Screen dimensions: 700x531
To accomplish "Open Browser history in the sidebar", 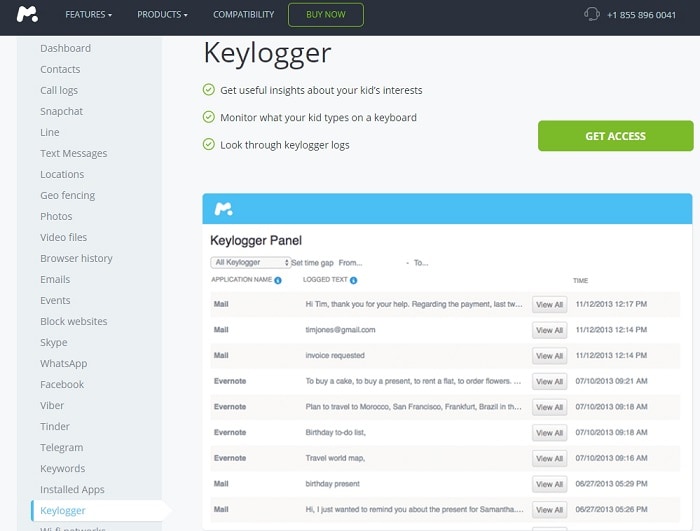I will click(x=76, y=259).
